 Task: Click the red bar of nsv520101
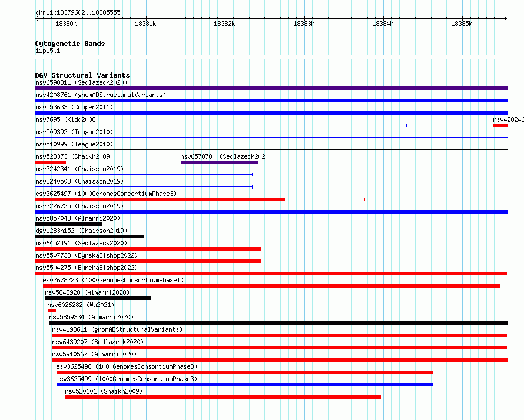click(x=223, y=397)
